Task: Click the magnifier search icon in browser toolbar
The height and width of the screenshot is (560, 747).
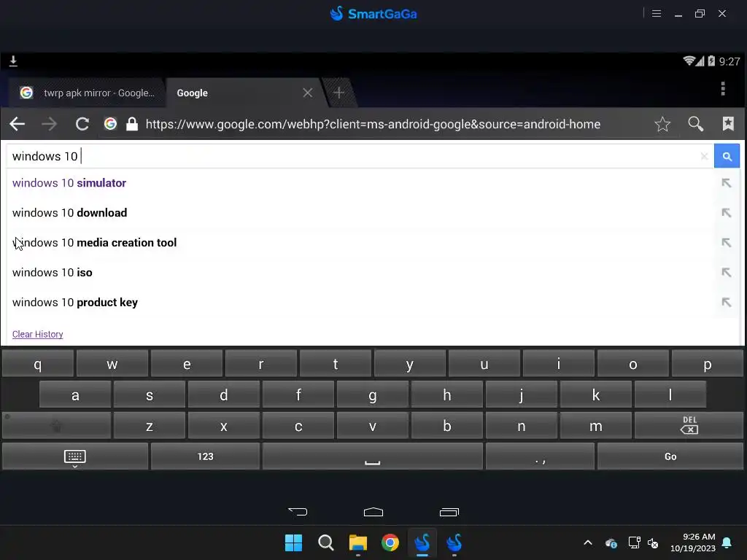Action: pos(695,124)
